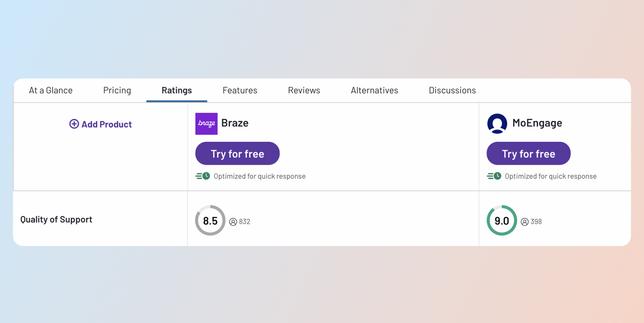Open the Discussions tab
The width and height of the screenshot is (644, 323).
point(452,90)
